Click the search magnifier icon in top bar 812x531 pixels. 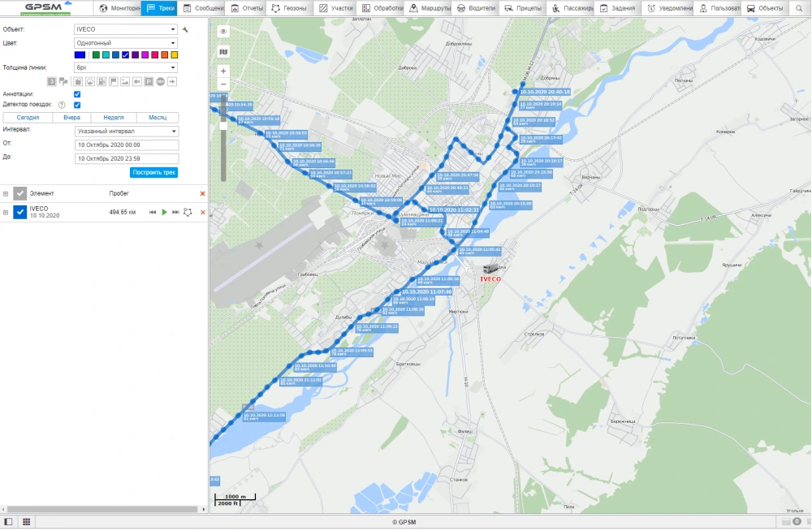point(798,8)
